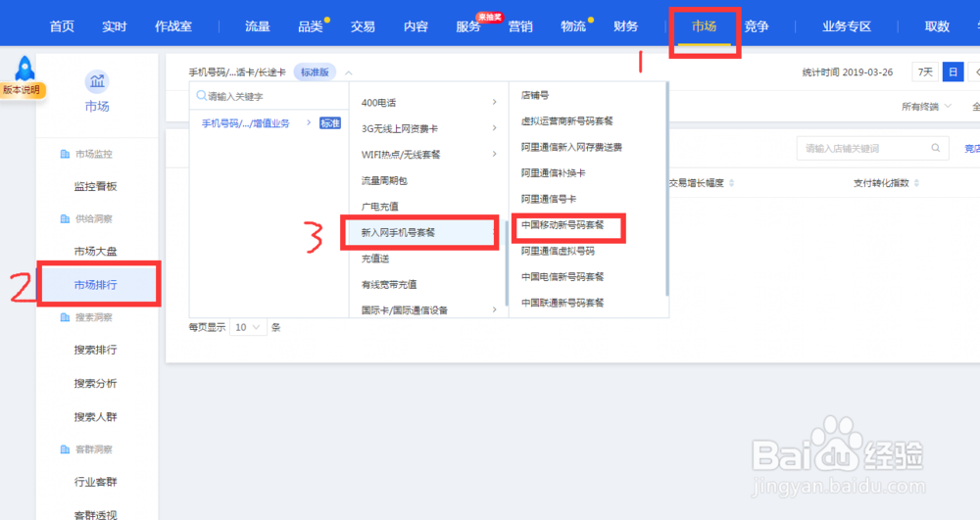
Task: Open the 业务专区 tab
Action: coord(847,26)
